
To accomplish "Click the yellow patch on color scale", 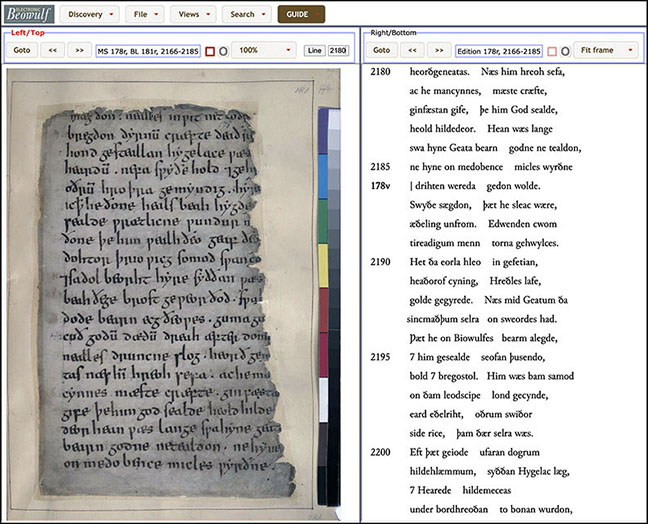I will pos(323,266).
